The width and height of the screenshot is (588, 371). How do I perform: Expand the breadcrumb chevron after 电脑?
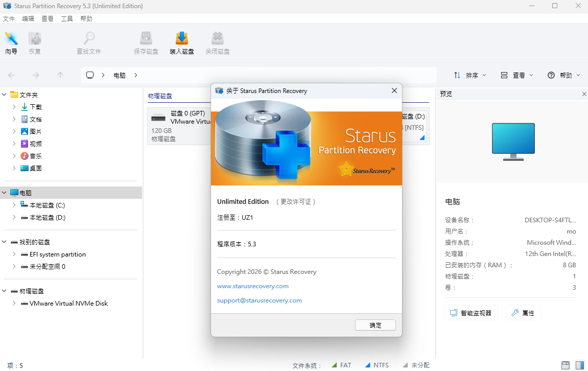(x=136, y=76)
